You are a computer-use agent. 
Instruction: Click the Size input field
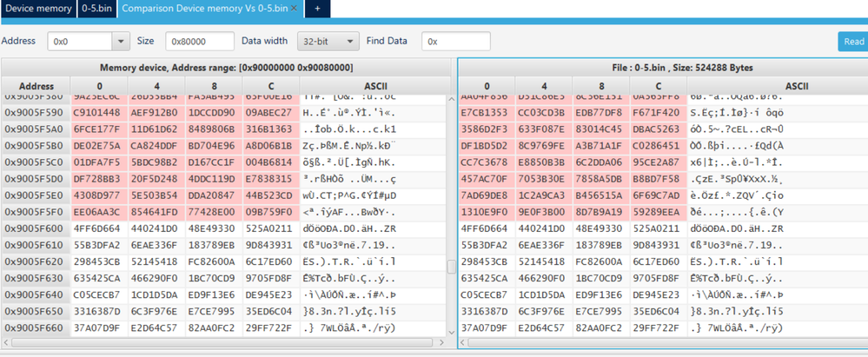200,41
